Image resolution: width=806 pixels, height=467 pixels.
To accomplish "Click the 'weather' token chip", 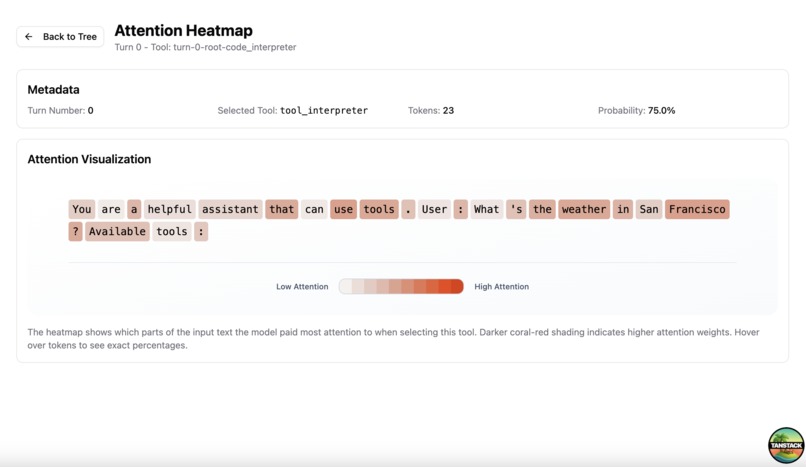I will coord(584,209).
